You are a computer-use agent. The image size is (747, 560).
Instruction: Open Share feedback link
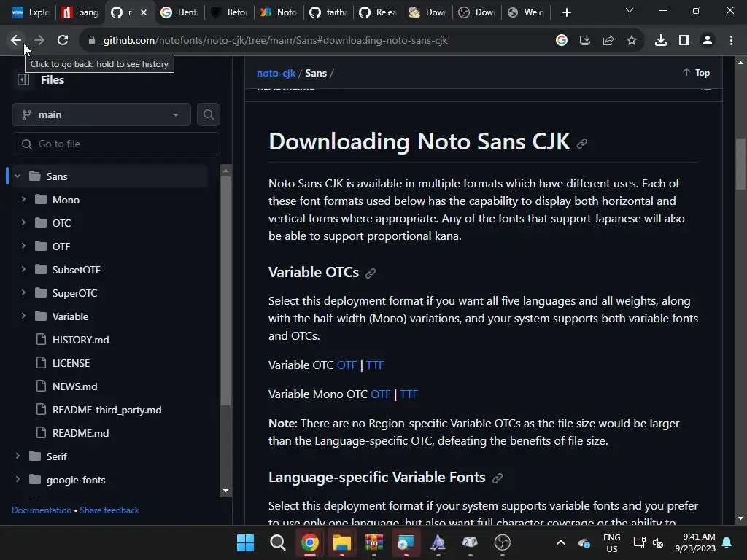[x=109, y=510]
